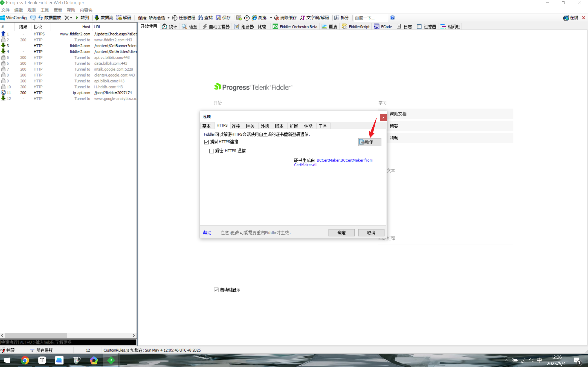Enable 解密 HTTPS 通信 decryption
Screen dimensions: 588x367
(211, 151)
